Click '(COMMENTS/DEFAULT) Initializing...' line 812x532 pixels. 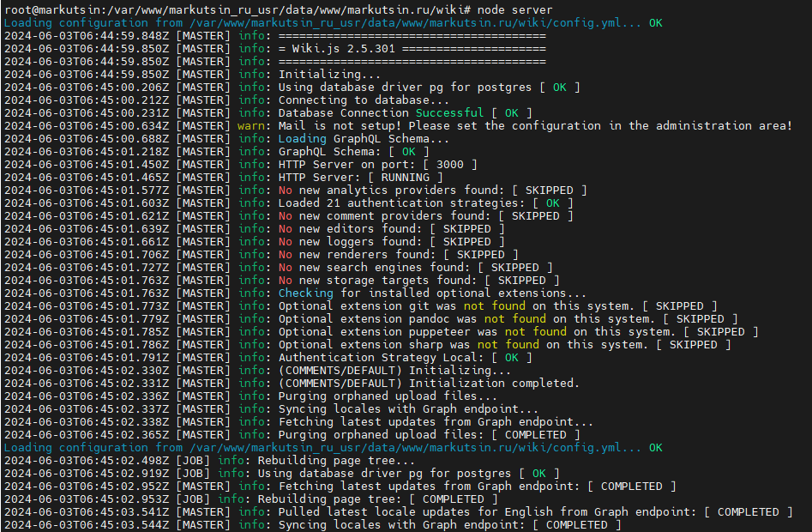257,371
